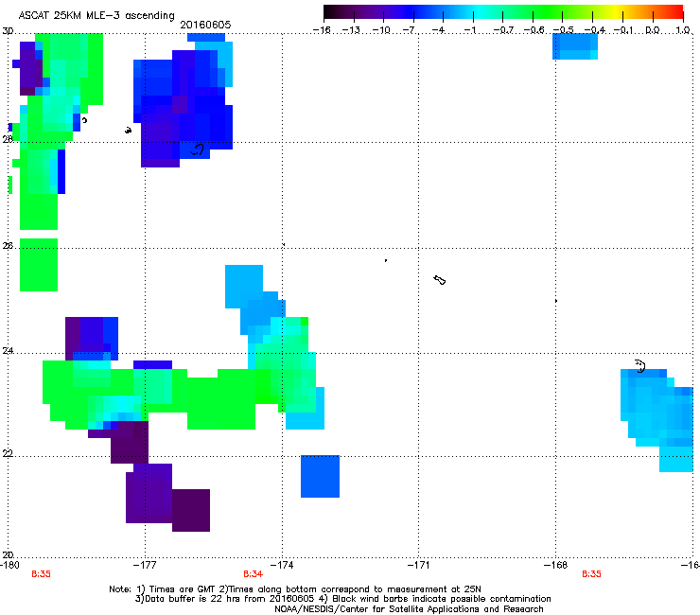Screen dimensions: 700x615
Task: Click longitude axis label '-171'
Action: click(418, 566)
